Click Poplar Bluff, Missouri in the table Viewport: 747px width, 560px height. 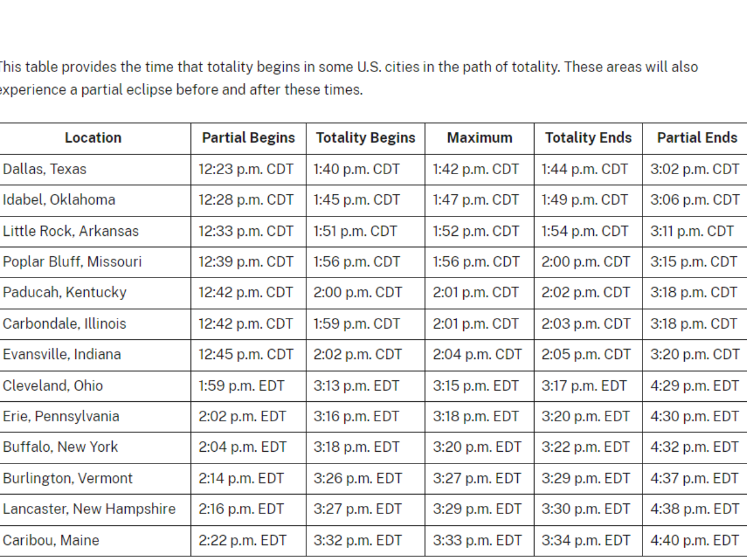pyautogui.click(x=72, y=262)
